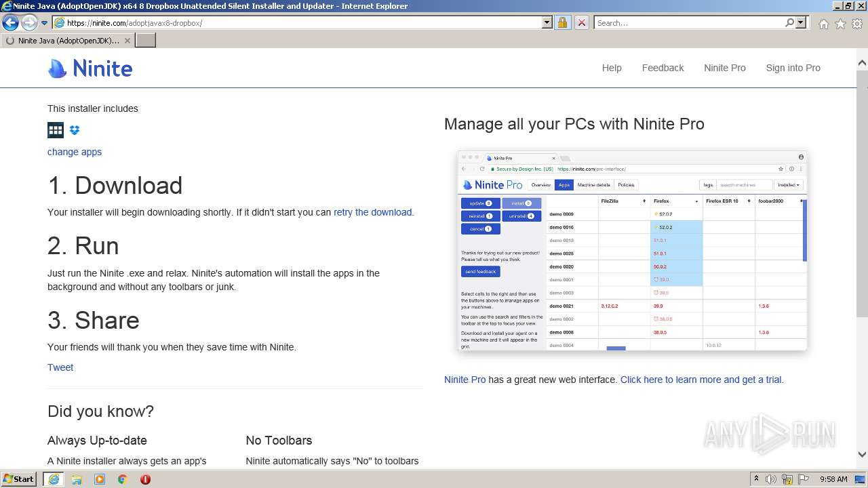Go to the IE Home icon

(x=823, y=24)
